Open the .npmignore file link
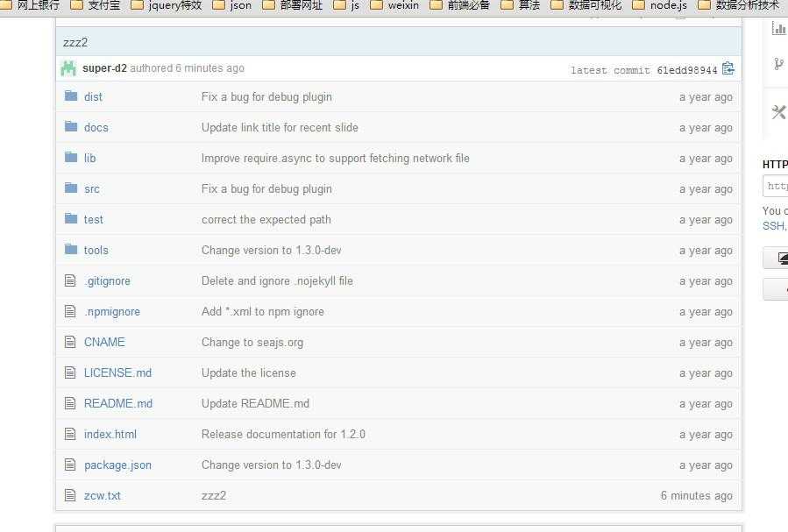Screen dimensions: 788x532 click(x=112, y=312)
